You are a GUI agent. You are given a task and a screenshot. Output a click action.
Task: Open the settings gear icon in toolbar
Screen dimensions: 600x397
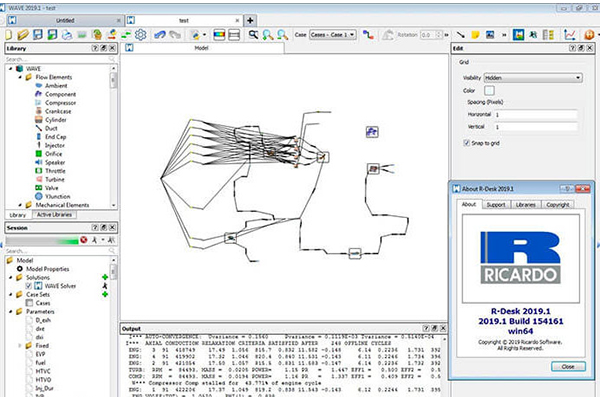(140, 35)
